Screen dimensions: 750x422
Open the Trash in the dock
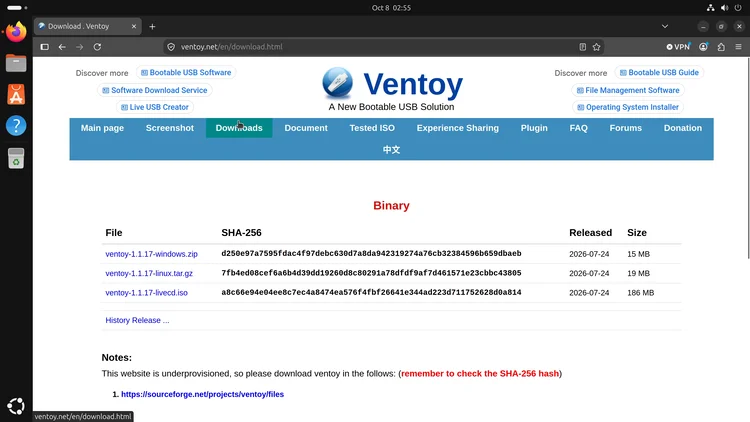tap(16, 158)
